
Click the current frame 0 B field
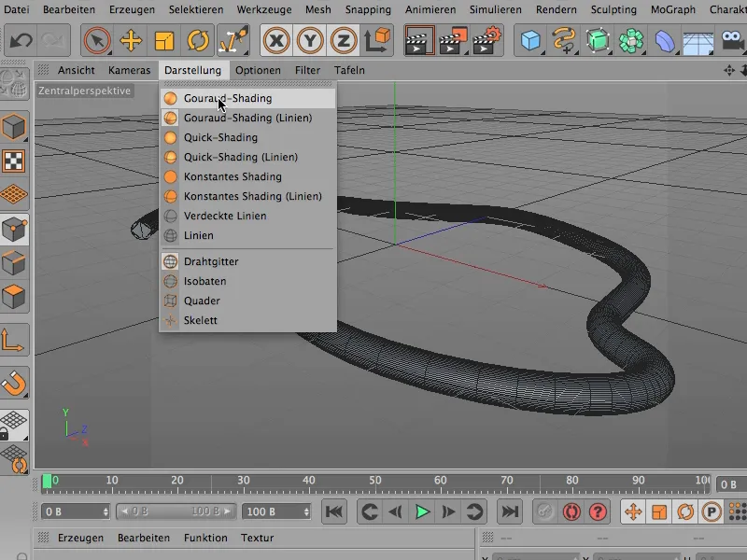(76, 511)
